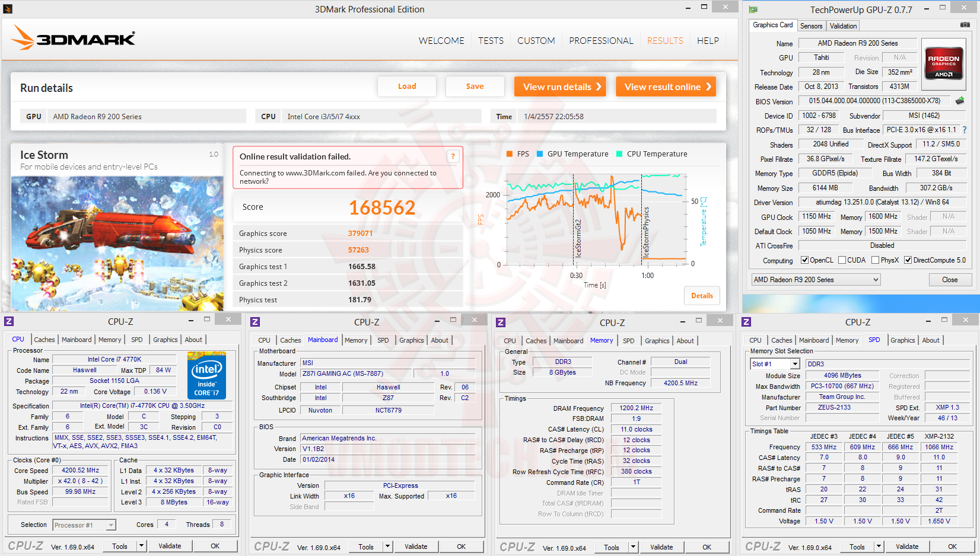Click the Load button in Run details
This screenshot has width=980, height=556.
407,87
